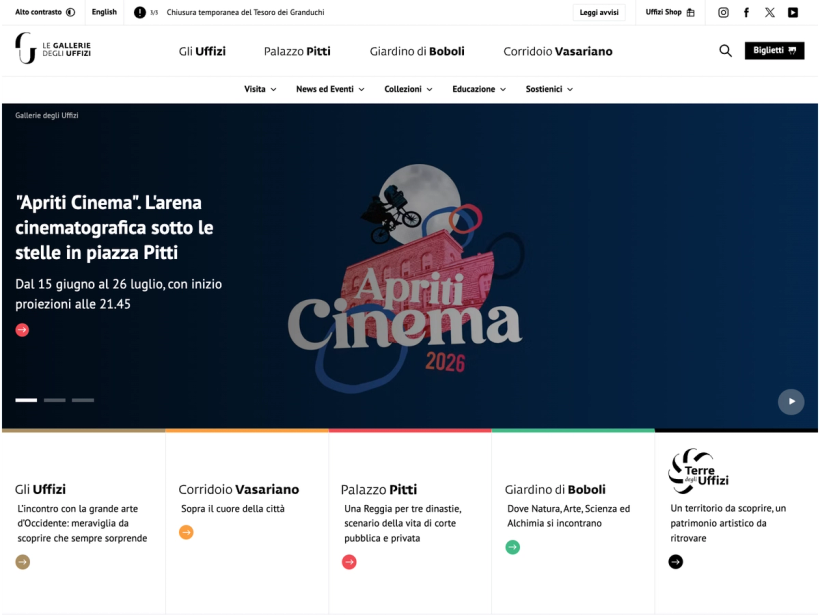This screenshot has width=820, height=615.
Task: Click 'Un territorio da scoprire' description
Action: click(728, 523)
